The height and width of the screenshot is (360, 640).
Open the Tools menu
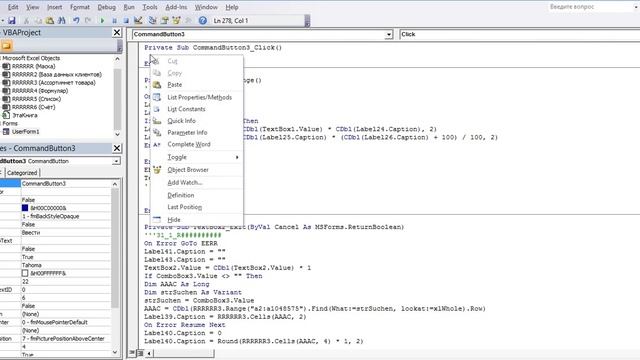[x=150, y=7]
